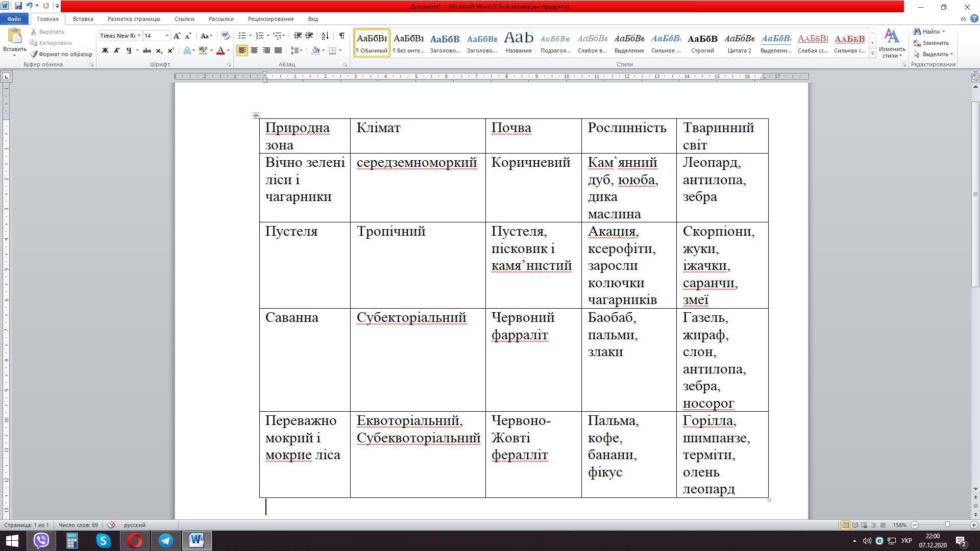Open the font size dropdown

pos(167,36)
